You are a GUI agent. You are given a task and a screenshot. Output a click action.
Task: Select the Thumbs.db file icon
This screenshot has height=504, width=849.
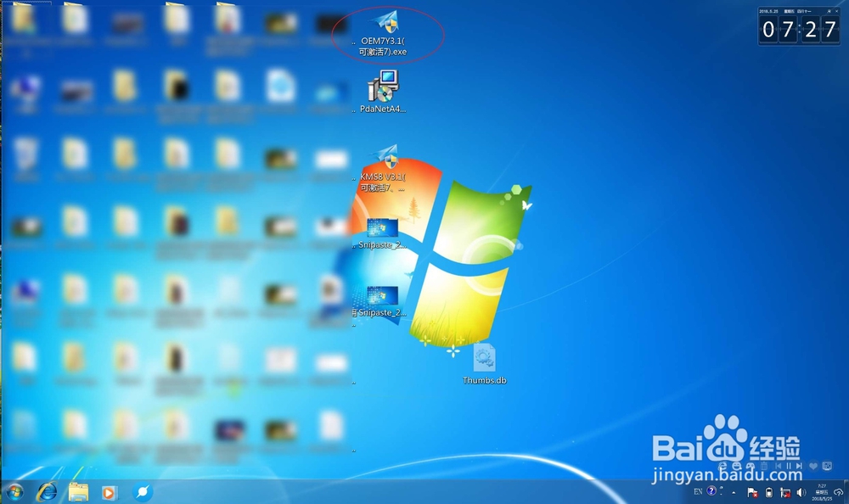[484, 364]
